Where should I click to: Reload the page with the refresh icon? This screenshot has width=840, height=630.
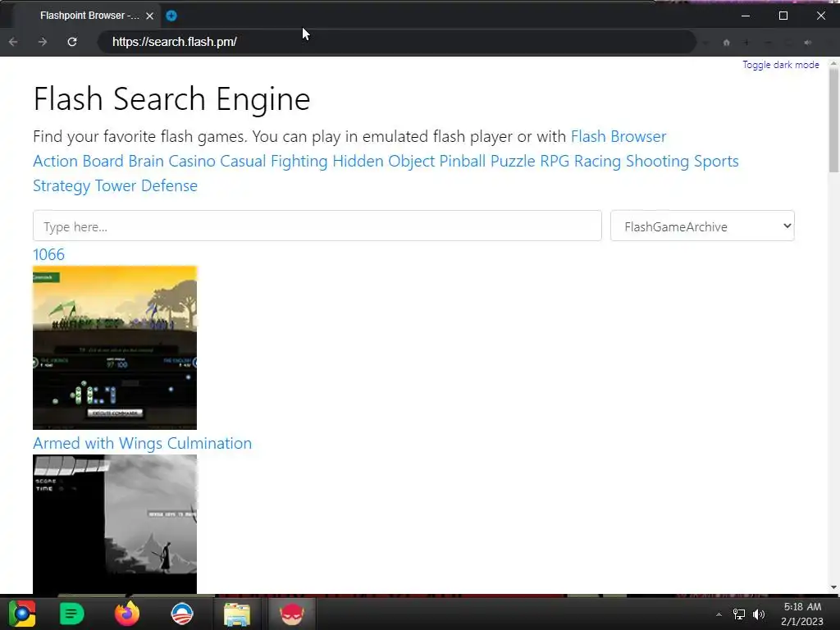pos(72,42)
